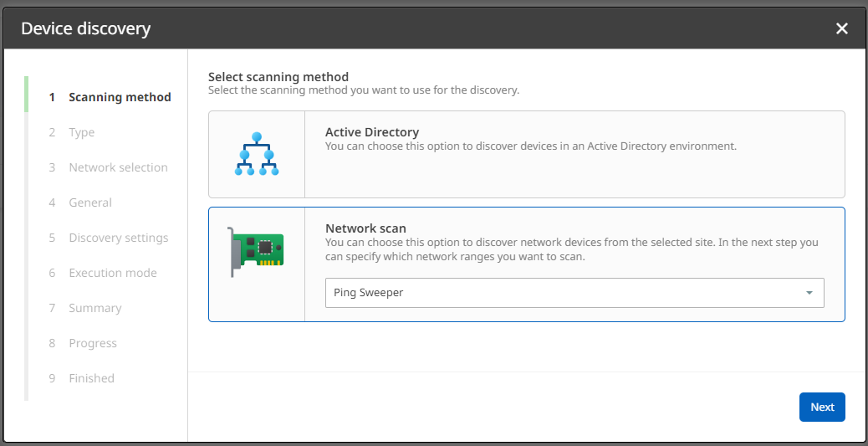
Task: Select step 9 Finished
Action: pyautogui.click(x=91, y=378)
